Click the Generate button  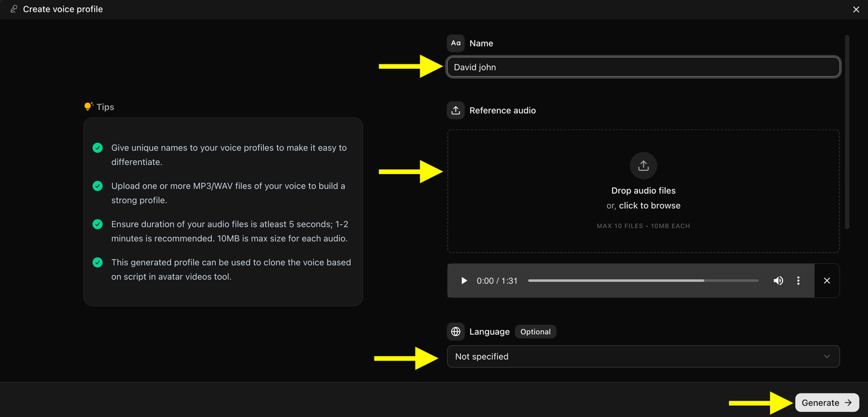click(x=827, y=403)
